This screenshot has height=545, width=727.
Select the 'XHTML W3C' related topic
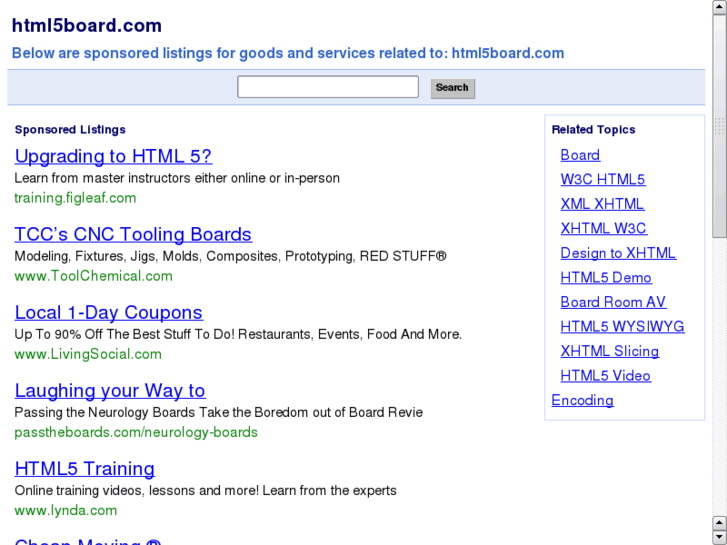pos(604,229)
